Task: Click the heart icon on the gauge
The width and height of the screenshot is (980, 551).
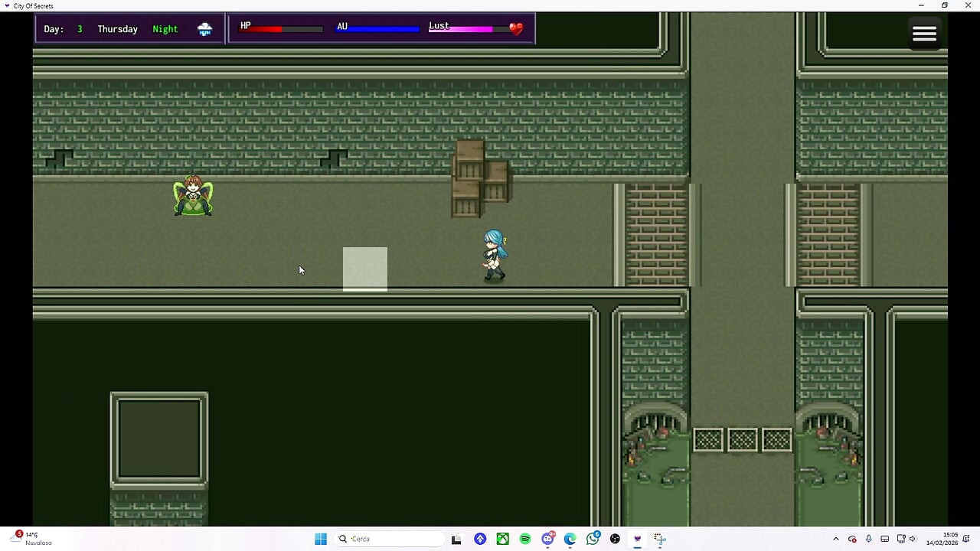Action: [516, 29]
